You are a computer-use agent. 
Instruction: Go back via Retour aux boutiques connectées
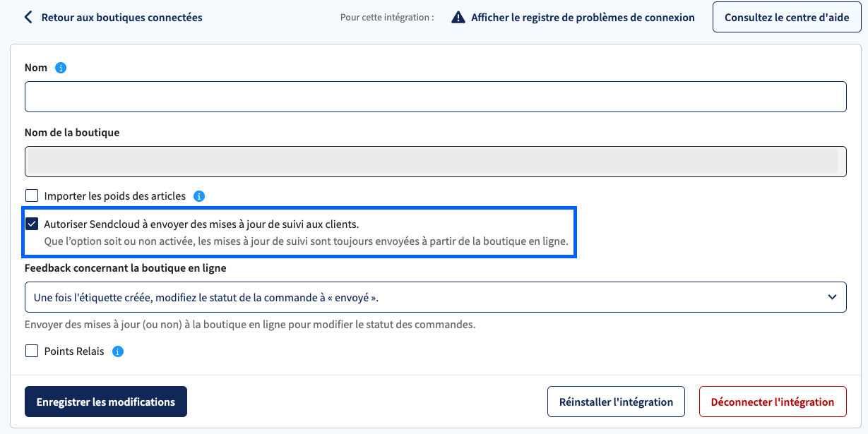pos(121,17)
